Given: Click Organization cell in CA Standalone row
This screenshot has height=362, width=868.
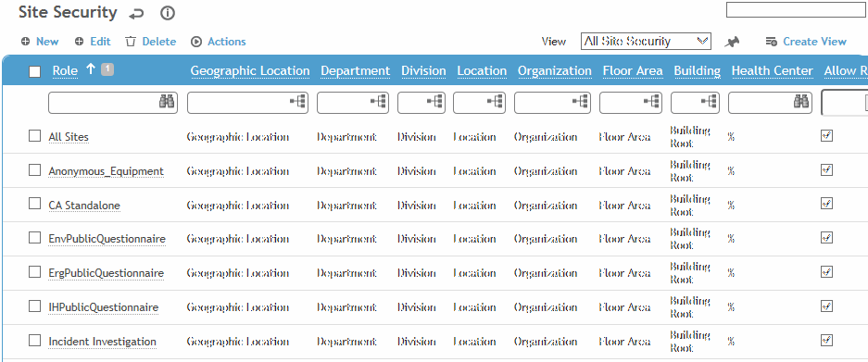Looking at the screenshot, I should point(546,206).
